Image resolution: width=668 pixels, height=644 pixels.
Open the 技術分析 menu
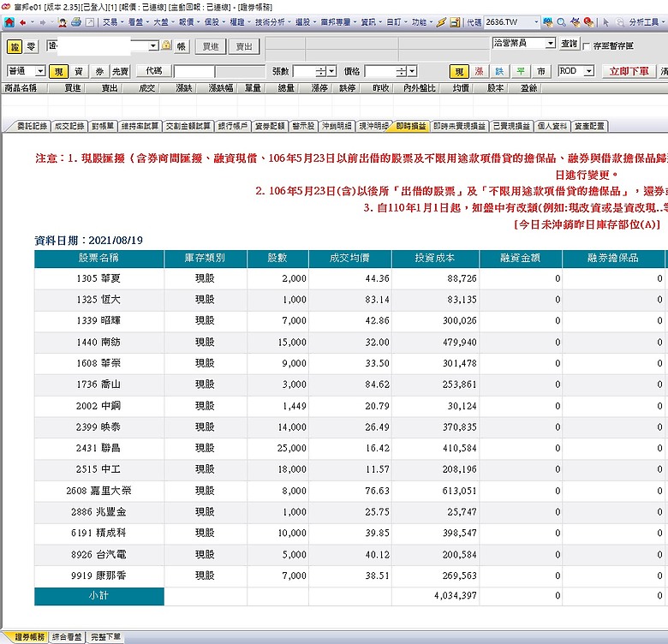coord(272,22)
